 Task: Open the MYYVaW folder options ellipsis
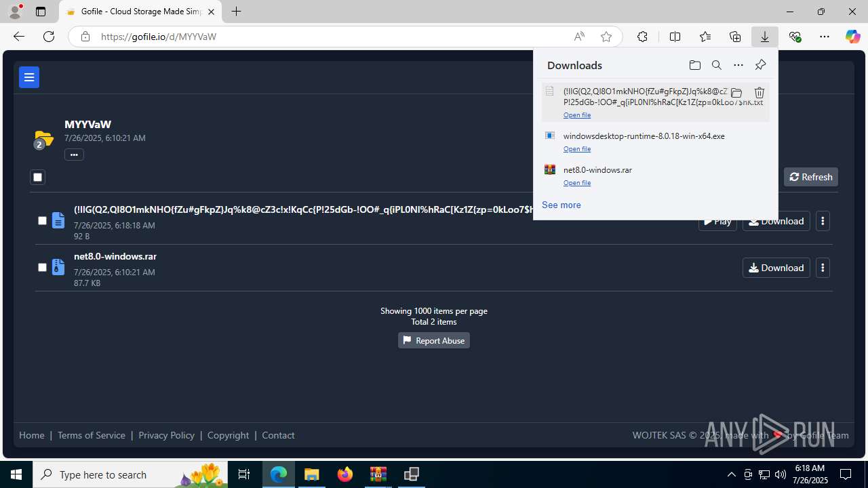[x=74, y=155]
